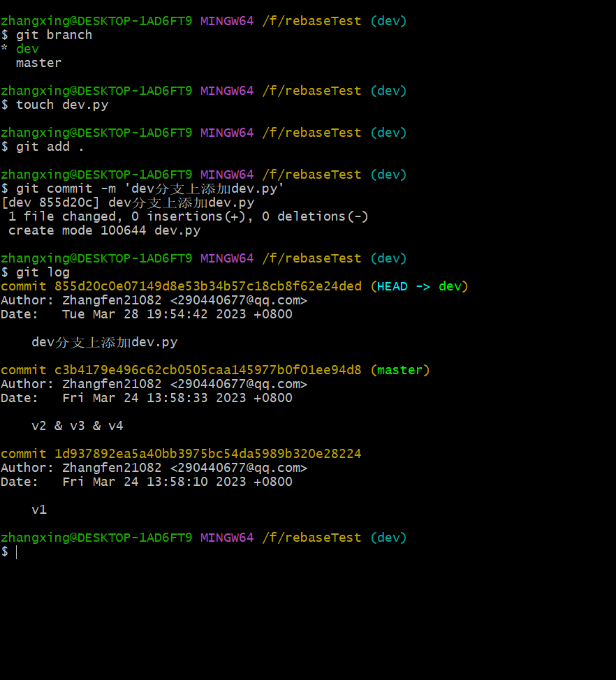This screenshot has width=616, height=680.
Task: Click commit hash c3b4179e496c62cb0505caa145977b0f01ee94d8
Action: coord(208,370)
